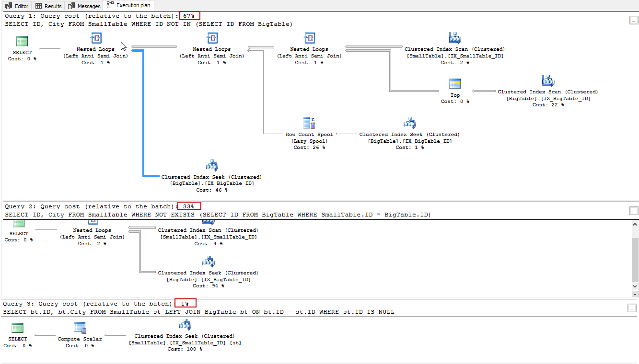
Task: Select the third Nested Loops icon beside SmallTable scan
Action: pos(309,38)
